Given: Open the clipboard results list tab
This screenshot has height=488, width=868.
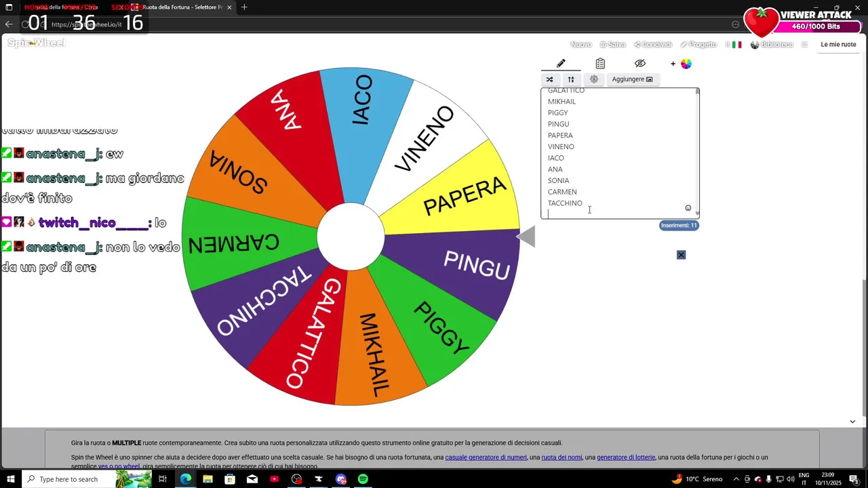Looking at the screenshot, I should tap(600, 64).
